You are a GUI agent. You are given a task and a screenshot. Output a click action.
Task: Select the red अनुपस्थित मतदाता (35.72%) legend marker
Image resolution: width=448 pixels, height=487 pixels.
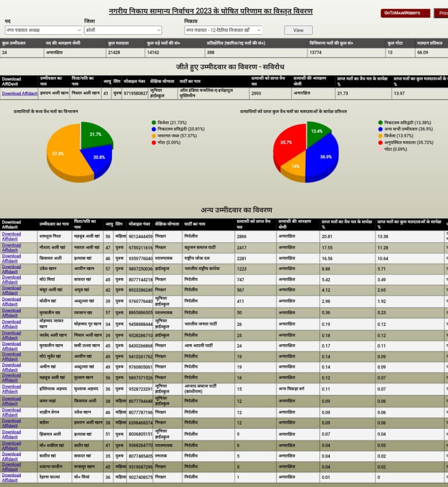[381, 143]
